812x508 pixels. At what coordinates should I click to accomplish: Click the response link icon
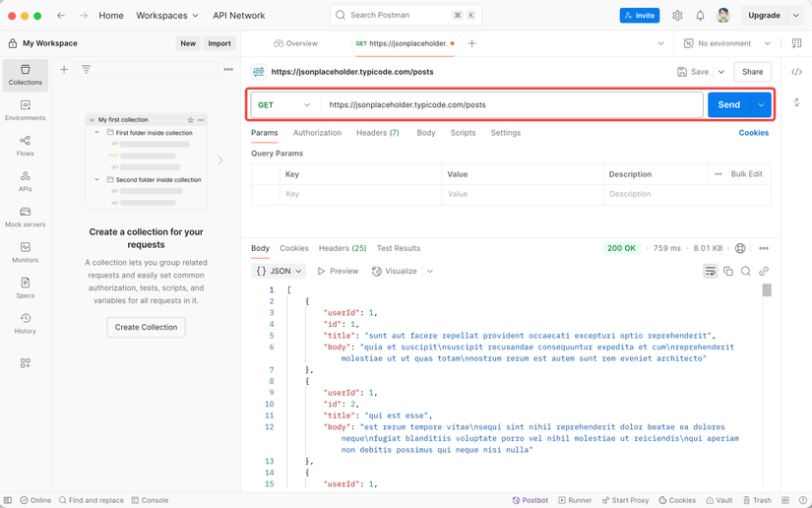[764, 271]
